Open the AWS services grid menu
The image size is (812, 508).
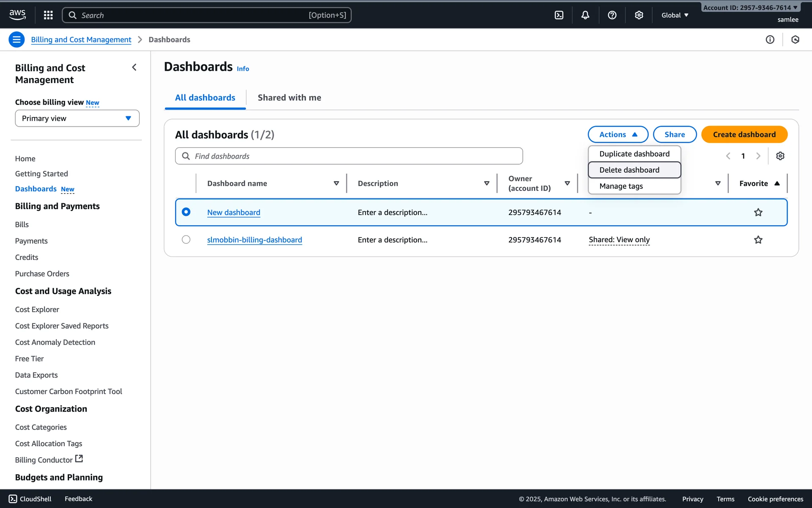tap(48, 15)
